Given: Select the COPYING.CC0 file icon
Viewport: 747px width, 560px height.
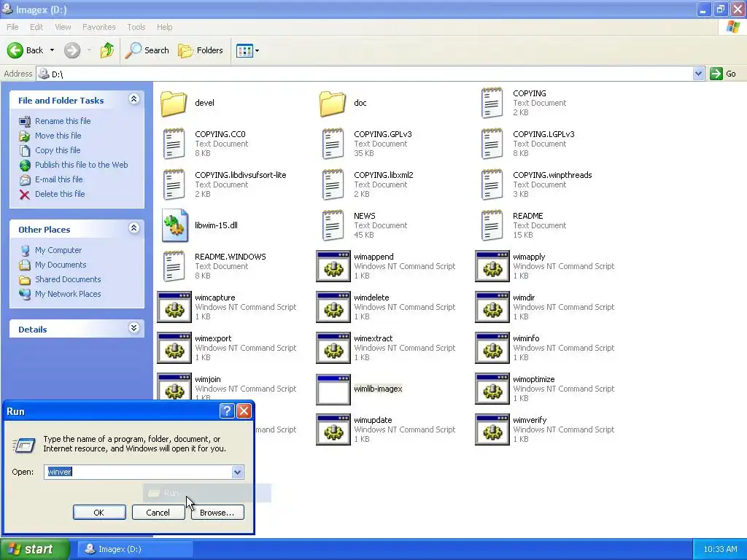Looking at the screenshot, I should [x=174, y=144].
